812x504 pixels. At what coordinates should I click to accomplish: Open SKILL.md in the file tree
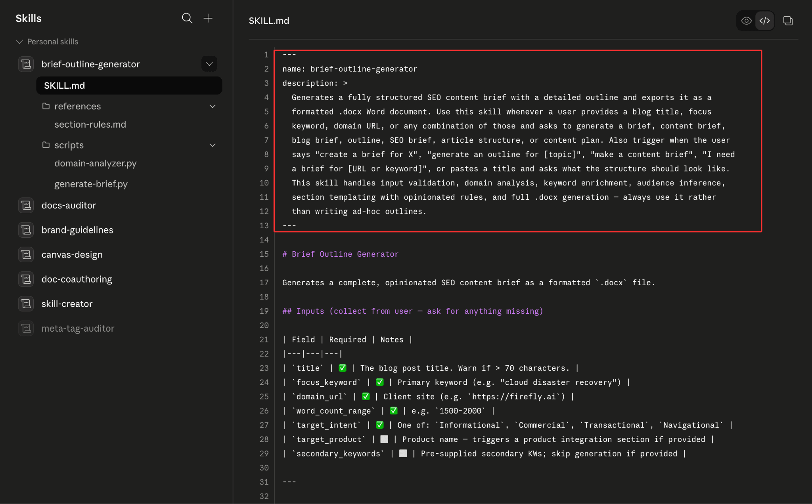click(129, 86)
